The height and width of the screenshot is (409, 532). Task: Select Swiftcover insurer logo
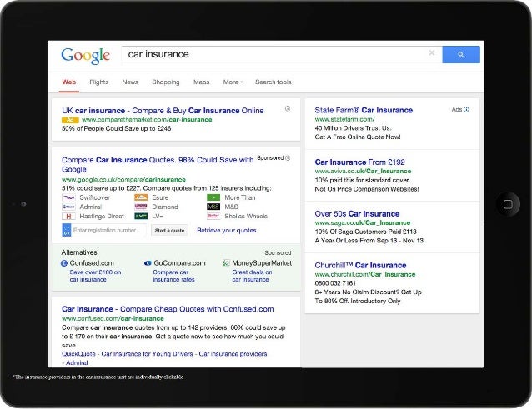pyautogui.click(x=69, y=197)
